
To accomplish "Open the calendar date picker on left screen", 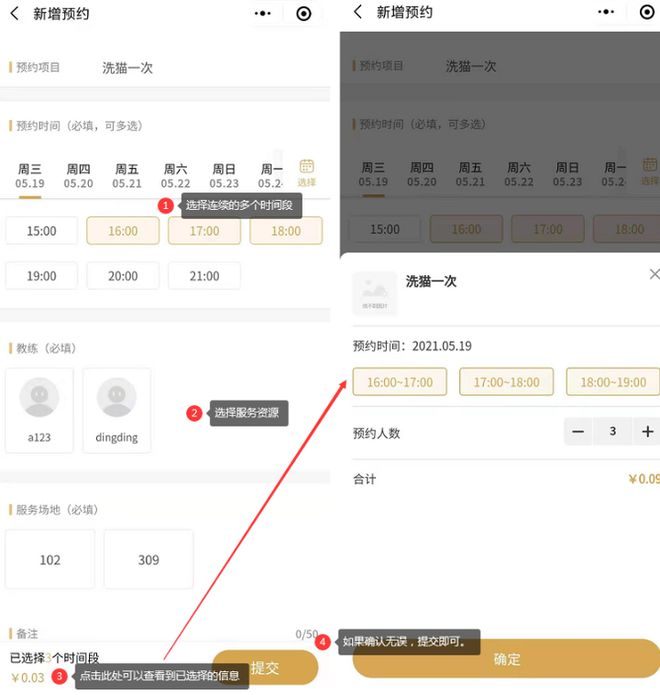I will point(306,172).
